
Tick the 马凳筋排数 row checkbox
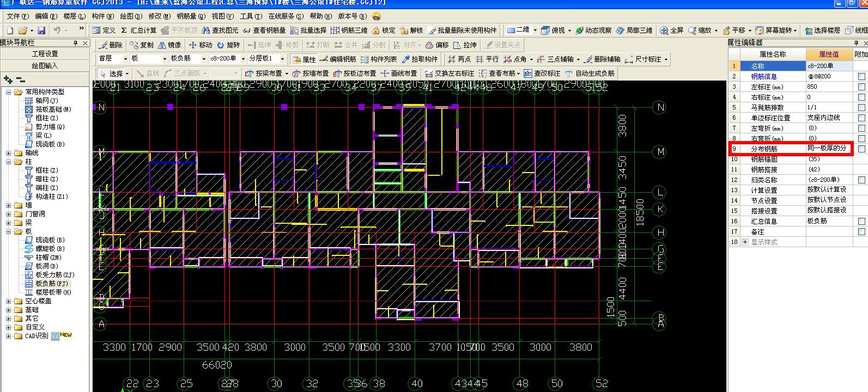click(861, 108)
